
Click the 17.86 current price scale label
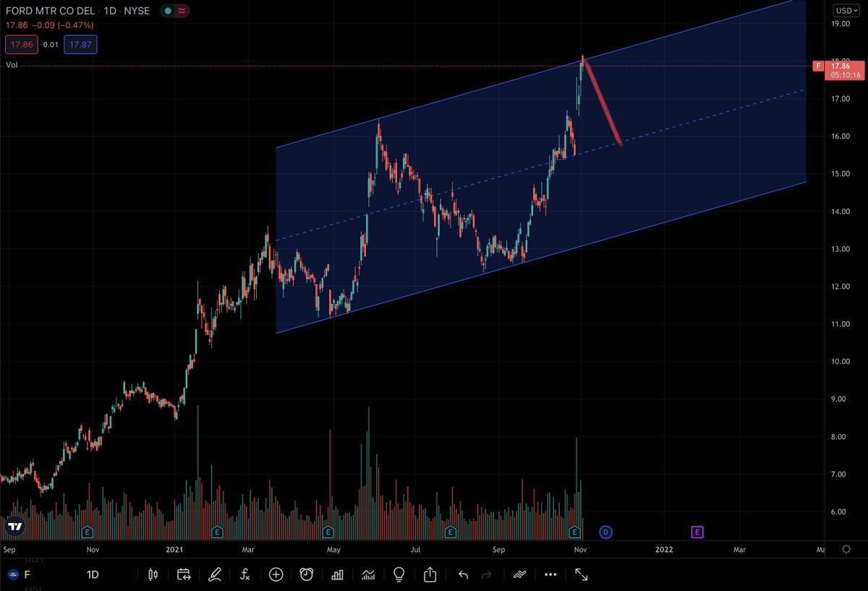pyautogui.click(x=842, y=64)
